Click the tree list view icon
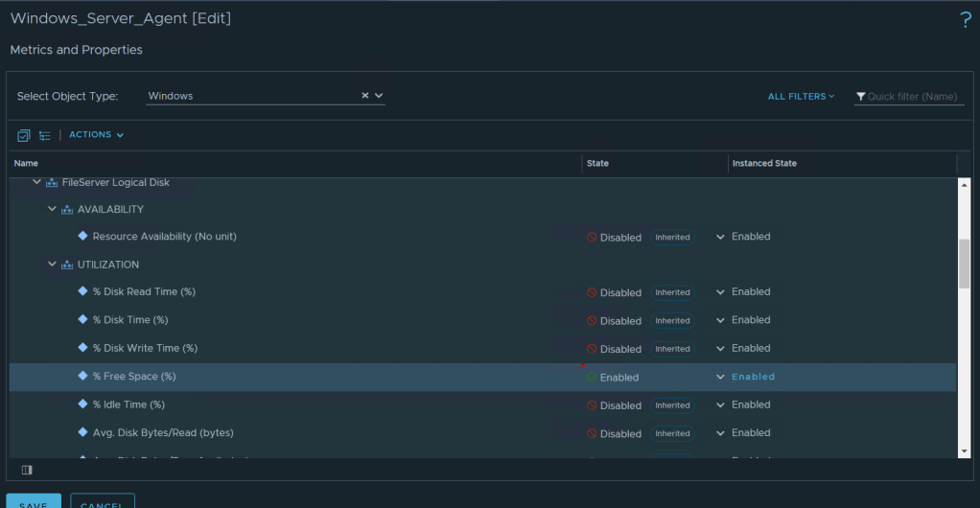 point(45,135)
